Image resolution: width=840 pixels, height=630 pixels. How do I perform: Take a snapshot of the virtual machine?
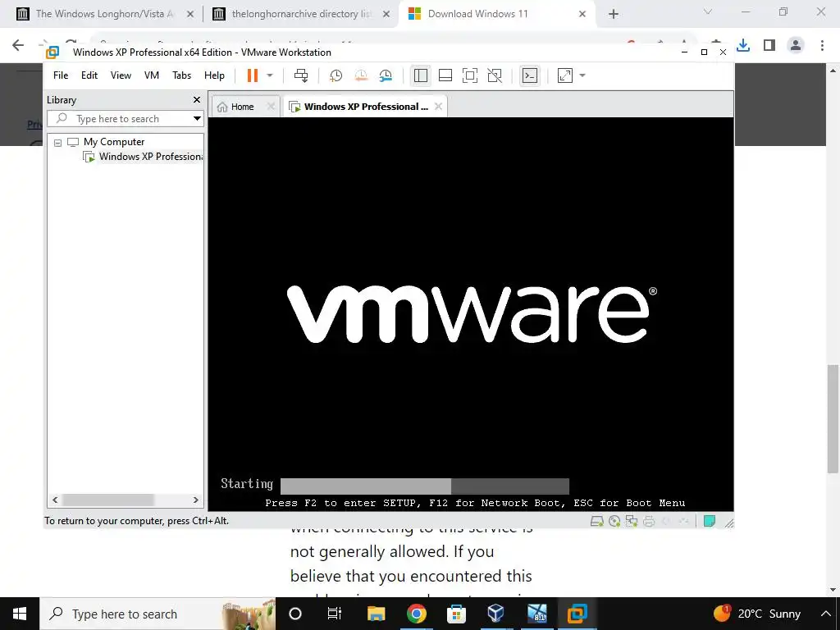pos(336,75)
